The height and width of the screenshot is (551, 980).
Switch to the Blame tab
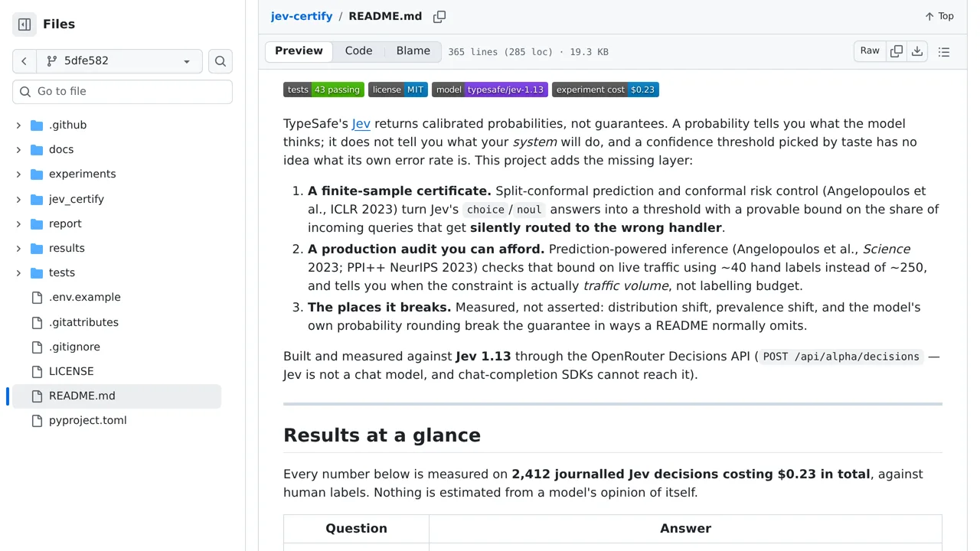coord(413,51)
